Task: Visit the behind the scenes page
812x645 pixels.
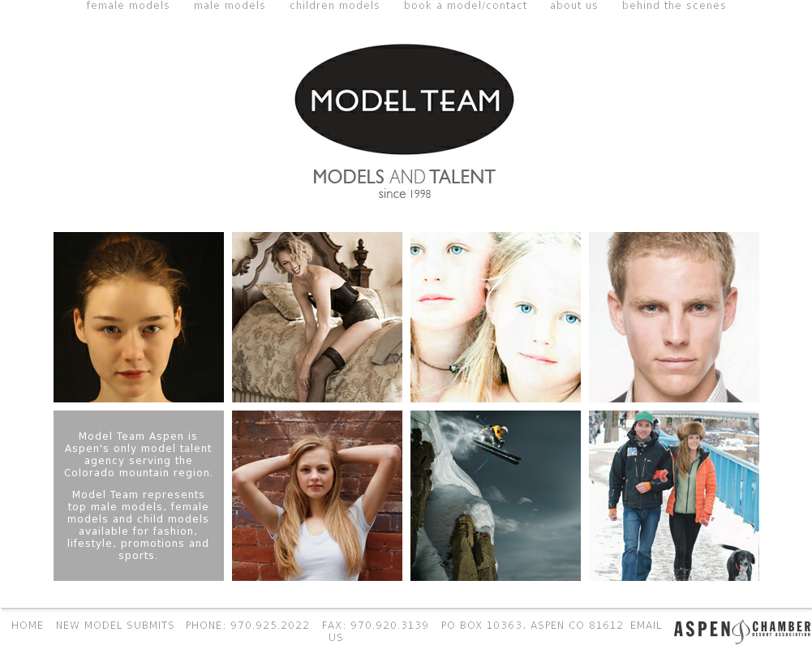Action: point(673,6)
